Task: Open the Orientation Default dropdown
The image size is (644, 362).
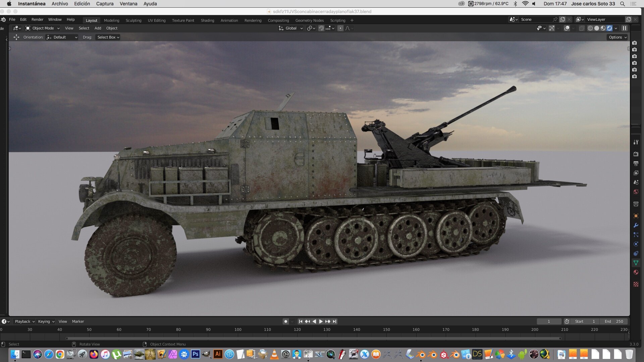Action: tap(62, 37)
